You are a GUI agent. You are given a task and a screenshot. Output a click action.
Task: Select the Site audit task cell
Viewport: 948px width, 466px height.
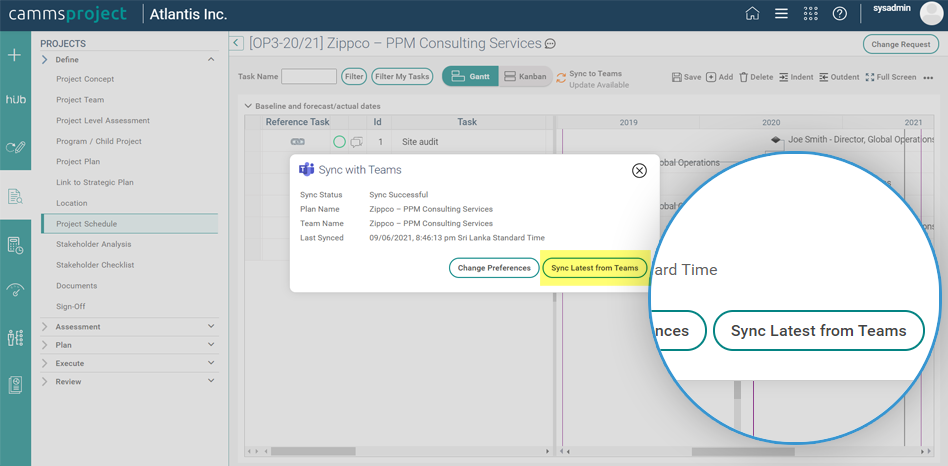[467, 142]
